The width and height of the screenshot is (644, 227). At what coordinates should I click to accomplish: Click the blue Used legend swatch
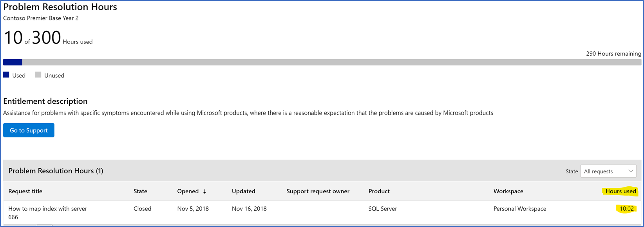(x=6, y=75)
